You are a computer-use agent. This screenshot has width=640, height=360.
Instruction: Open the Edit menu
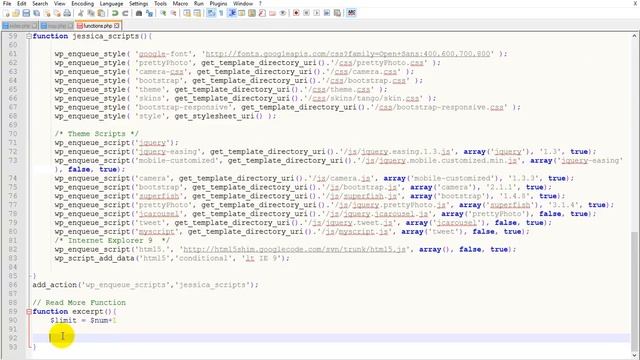click(22, 3)
